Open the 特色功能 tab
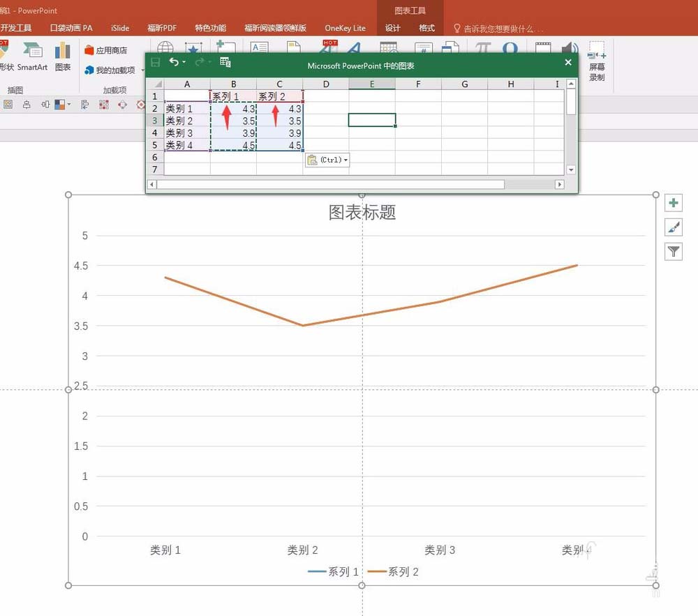 pyautogui.click(x=211, y=28)
